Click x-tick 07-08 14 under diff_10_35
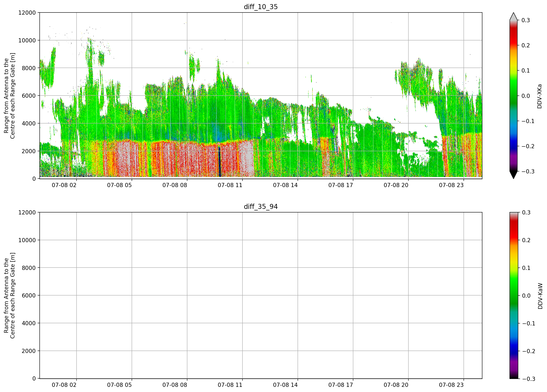 tap(285, 185)
